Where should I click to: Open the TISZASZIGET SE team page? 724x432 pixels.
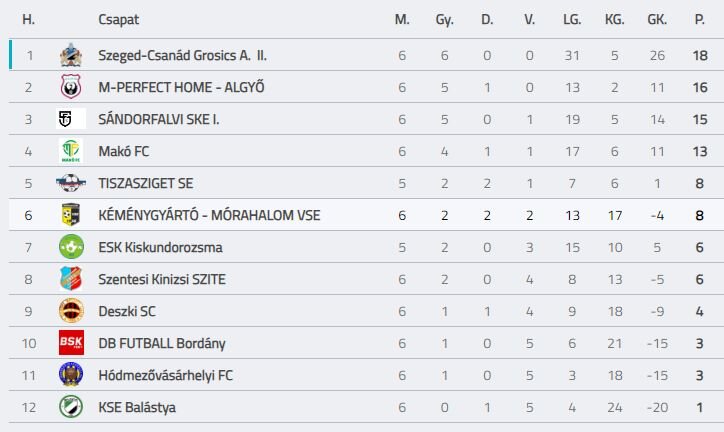[148, 183]
